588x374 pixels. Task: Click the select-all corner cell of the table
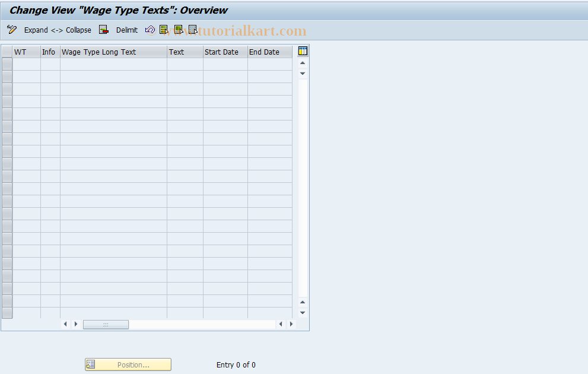7,52
